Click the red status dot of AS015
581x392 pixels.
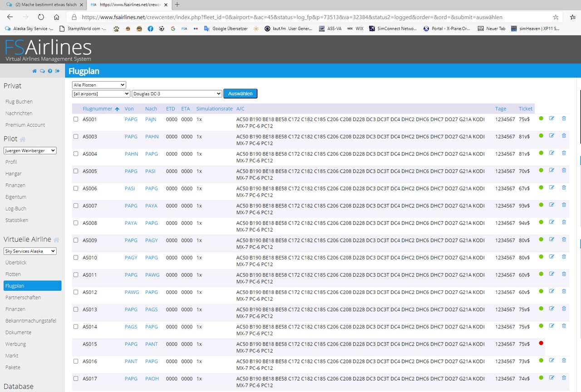coord(541,343)
